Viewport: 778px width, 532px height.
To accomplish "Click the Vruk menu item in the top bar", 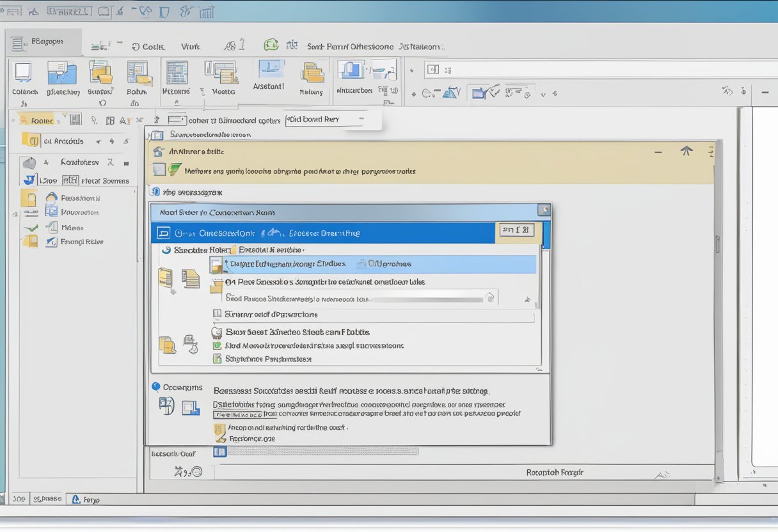I will point(190,46).
